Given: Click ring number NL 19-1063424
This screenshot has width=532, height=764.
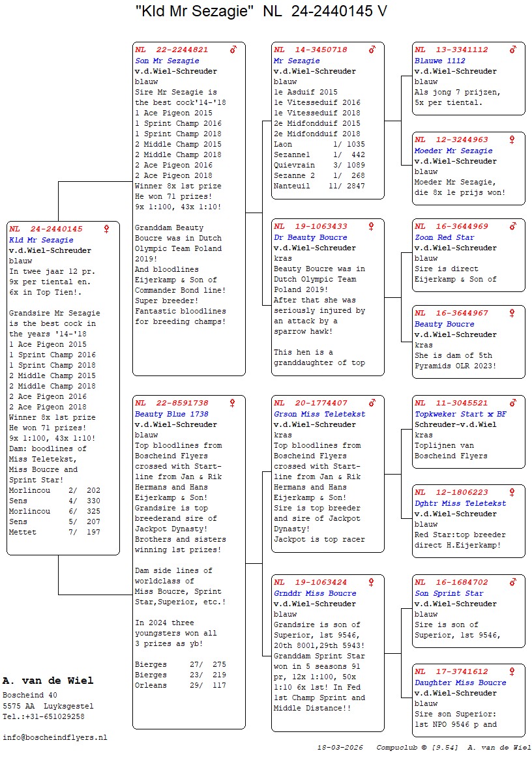Looking at the screenshot, I should tap(311, 582).
